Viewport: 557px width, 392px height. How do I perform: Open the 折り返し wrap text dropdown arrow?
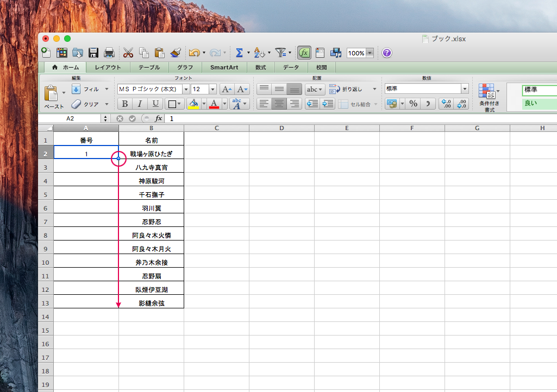click(x=374, y=89)
